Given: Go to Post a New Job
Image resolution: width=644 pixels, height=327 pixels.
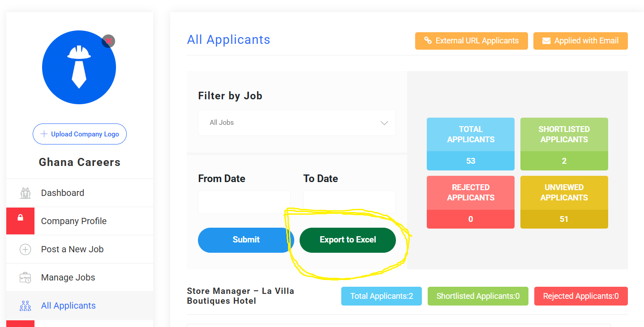Looking at the screenshot, I should tap(73, 249).
